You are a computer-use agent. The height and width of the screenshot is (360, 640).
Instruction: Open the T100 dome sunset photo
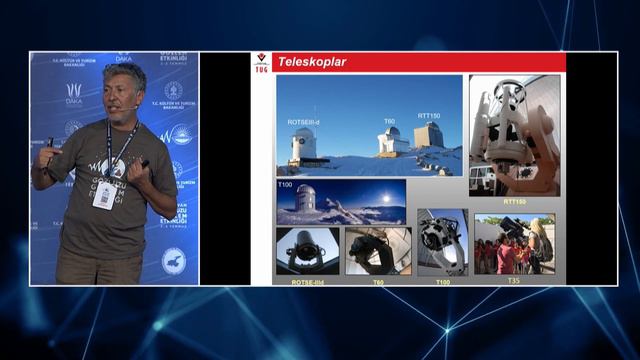(341, 202)
